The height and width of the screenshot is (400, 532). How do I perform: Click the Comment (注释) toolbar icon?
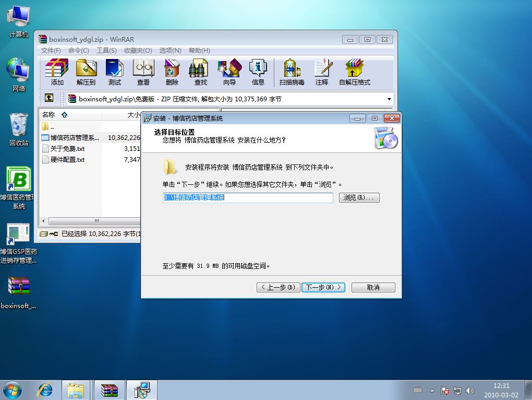click(x=322, y=73)
